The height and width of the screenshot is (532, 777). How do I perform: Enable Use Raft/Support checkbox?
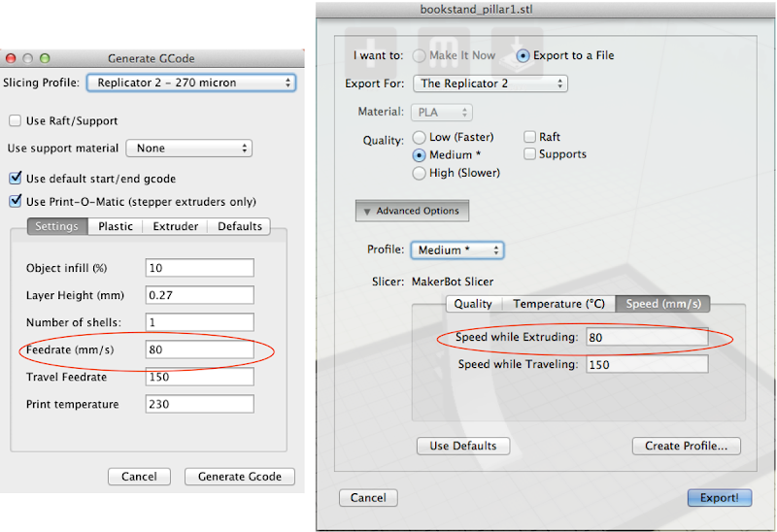[16, 120]
